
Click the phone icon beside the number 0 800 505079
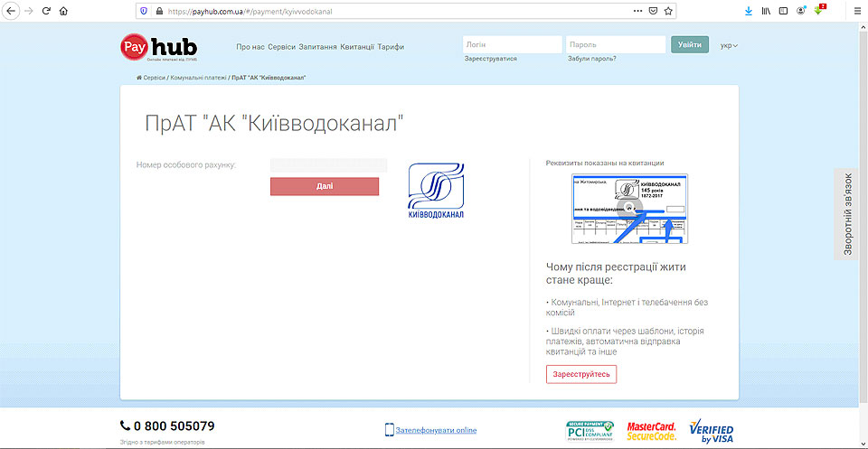125,426
